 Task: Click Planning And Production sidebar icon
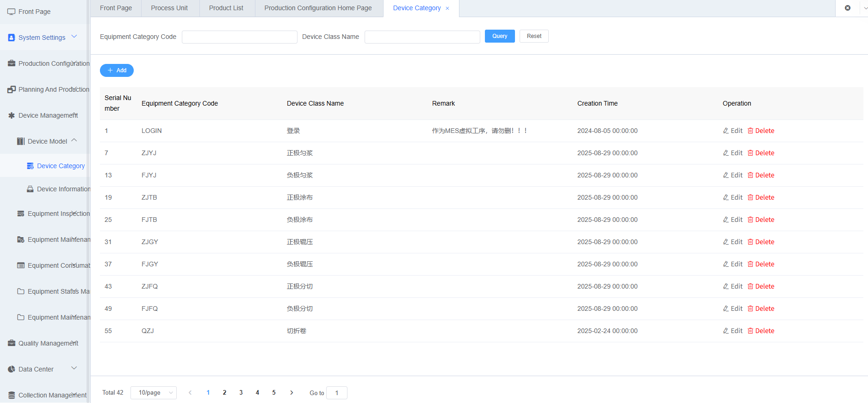pos(12,89)
